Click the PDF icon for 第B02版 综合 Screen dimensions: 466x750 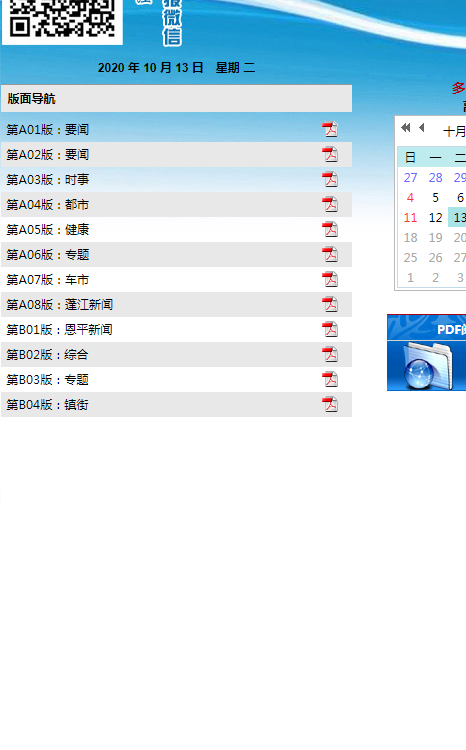330,354
